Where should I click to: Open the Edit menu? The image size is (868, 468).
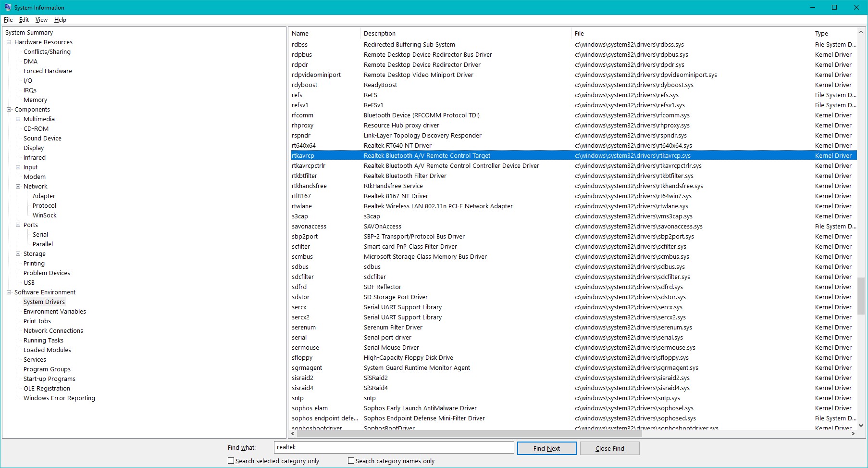(x=24, y=20)
